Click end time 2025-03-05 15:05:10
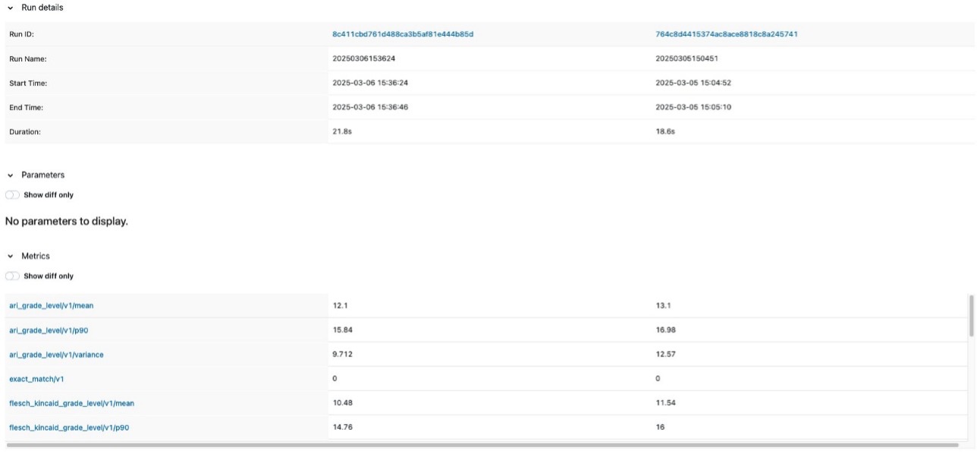 (x=693, y=107)
